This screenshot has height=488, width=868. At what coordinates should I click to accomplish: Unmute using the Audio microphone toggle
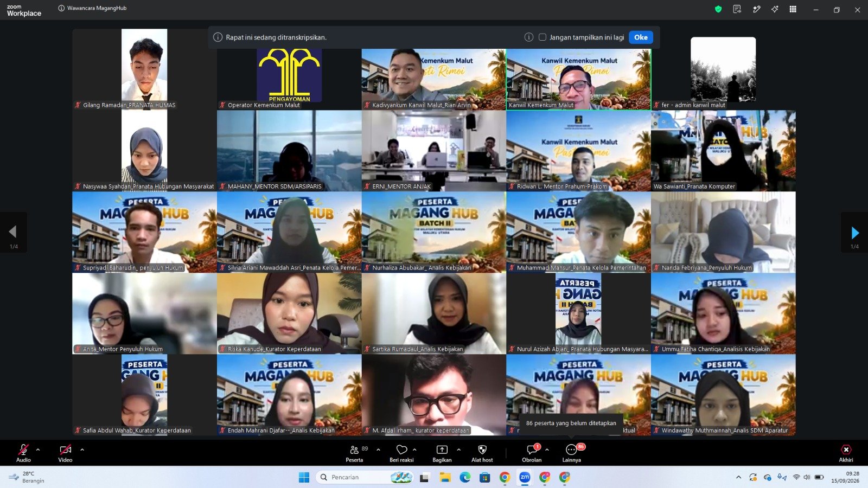[x=23, y=453]
